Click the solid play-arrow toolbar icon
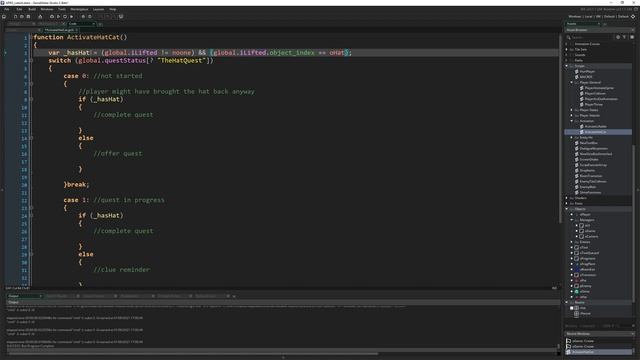This screenshot has height=360, width=640. [71, 16]
